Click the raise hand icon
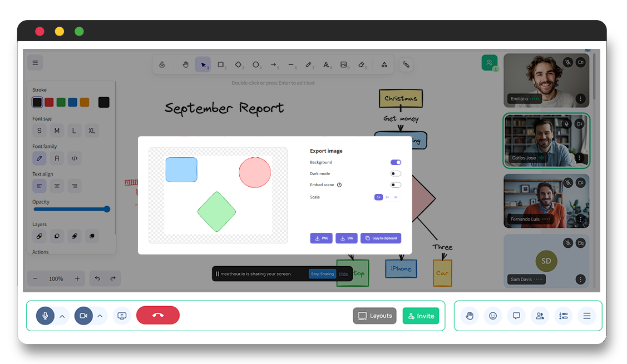 tap(470, 316)
